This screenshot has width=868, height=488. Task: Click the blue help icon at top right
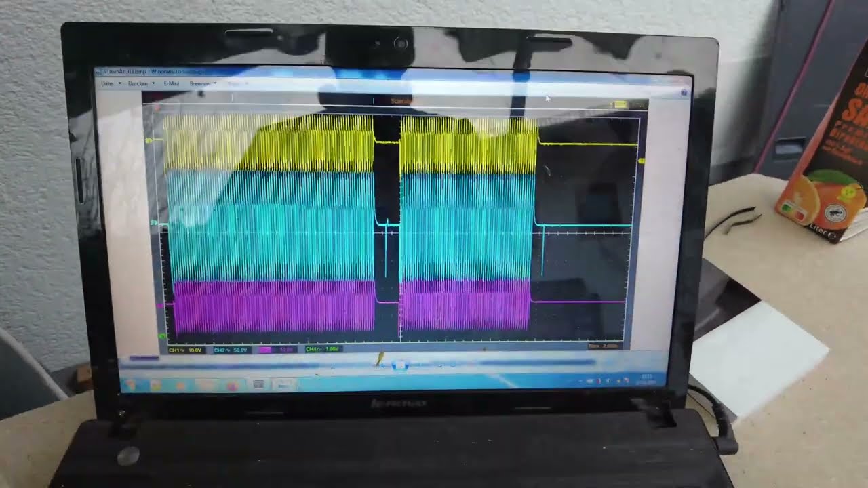pyautogui.click(x=684, y=93)
